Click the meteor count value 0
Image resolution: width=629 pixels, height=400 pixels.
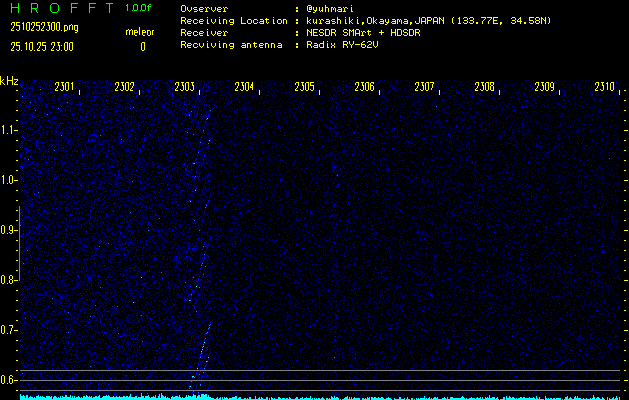[x=142, y=46]
